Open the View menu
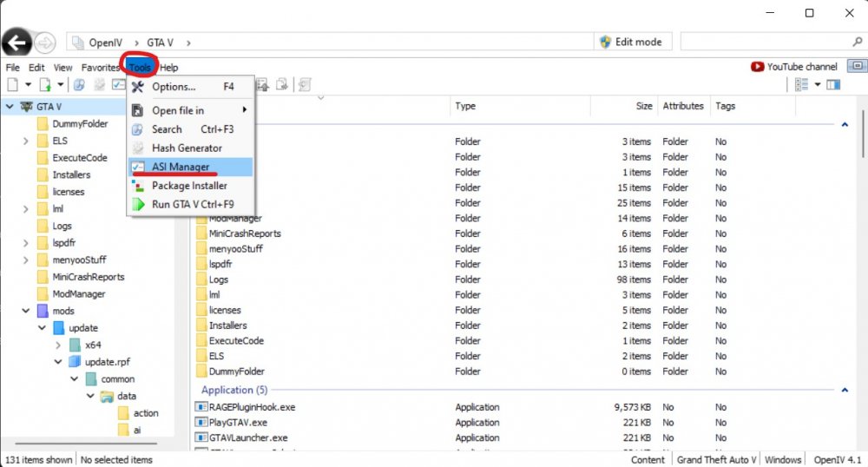Screen dimensions: 868x467 [x=63, y=68]
